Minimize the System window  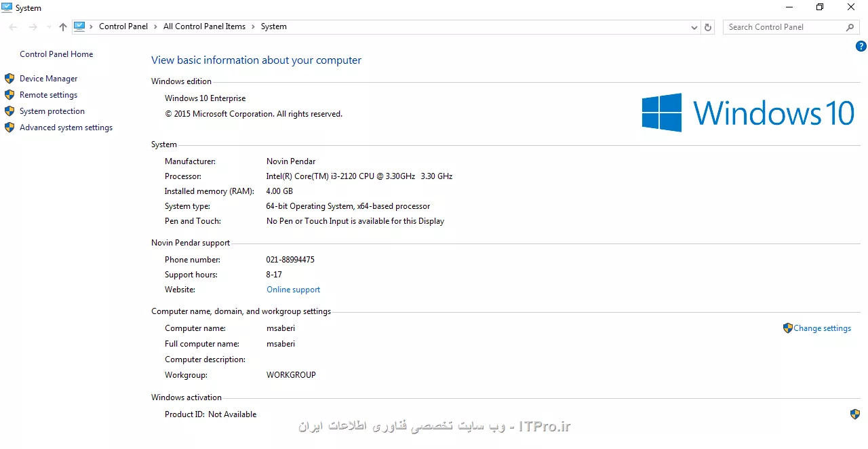pyautogui.click(x=789, y=7)
